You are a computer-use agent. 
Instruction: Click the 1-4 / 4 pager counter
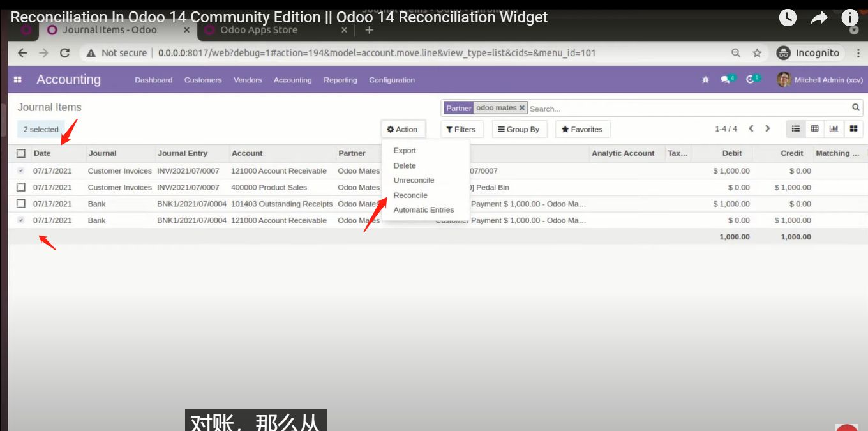coord(726,129)
